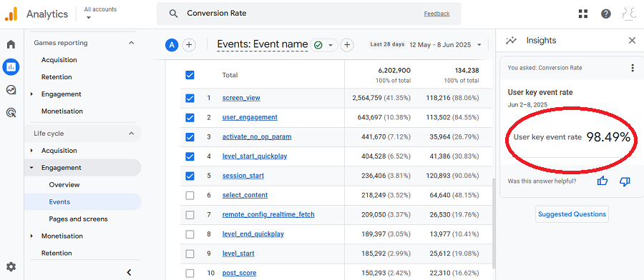Click the Feedback link in search bar

tap(437, 14)
